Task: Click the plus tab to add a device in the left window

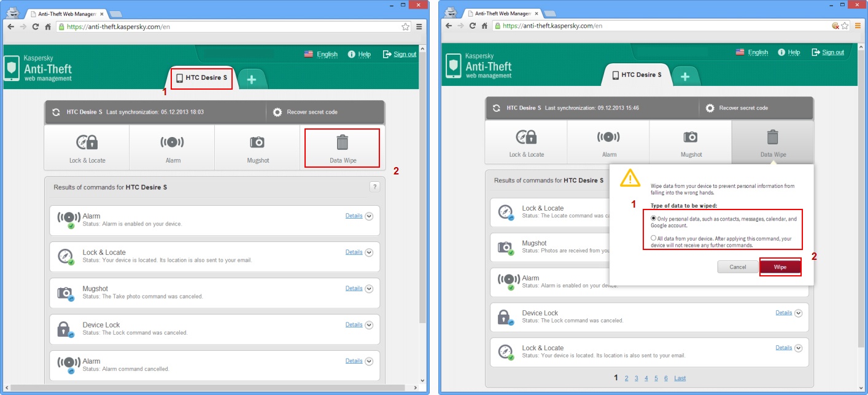Action: [x=252, y=79]
